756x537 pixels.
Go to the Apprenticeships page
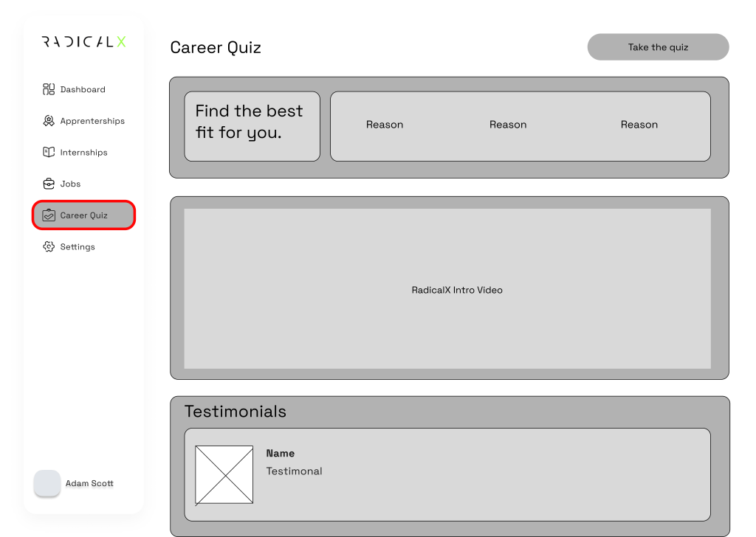92,121
